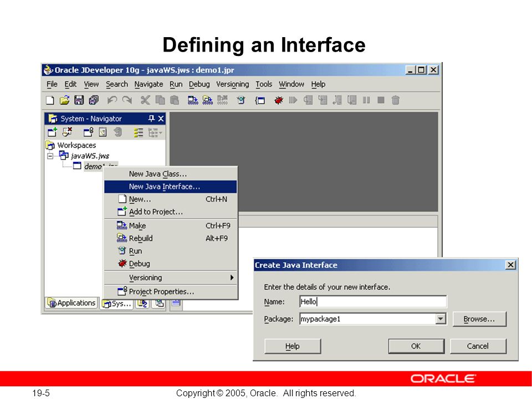Click the Browse... button

[479, 319]
